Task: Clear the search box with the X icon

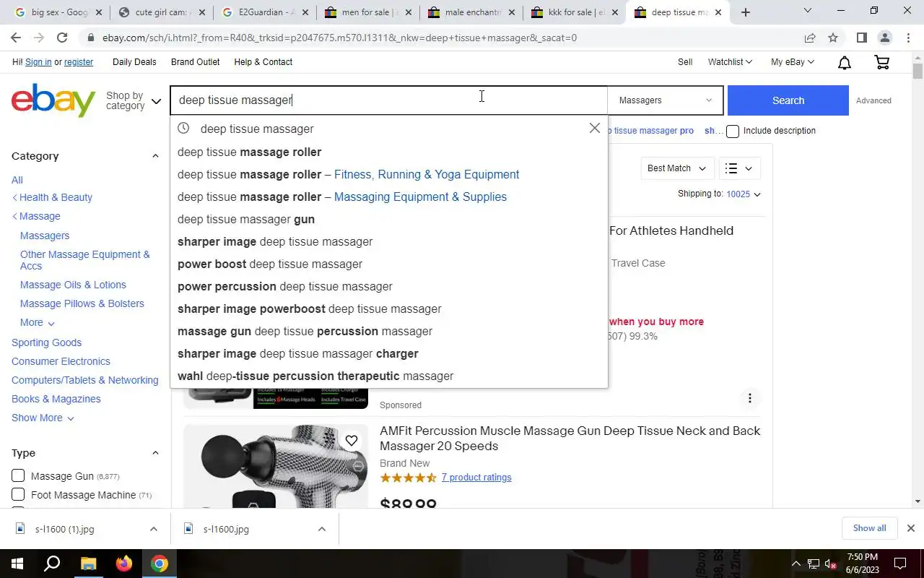Action: [594, 128]
